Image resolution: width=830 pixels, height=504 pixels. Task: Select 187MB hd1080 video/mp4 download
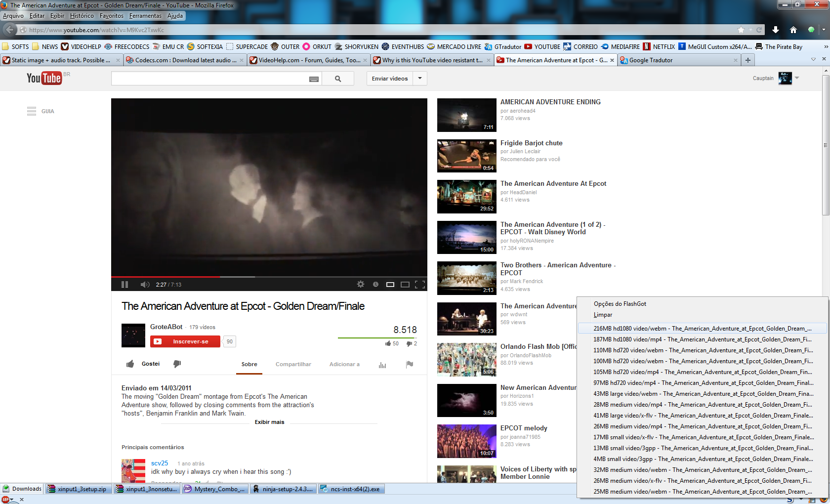pos(702,339)
